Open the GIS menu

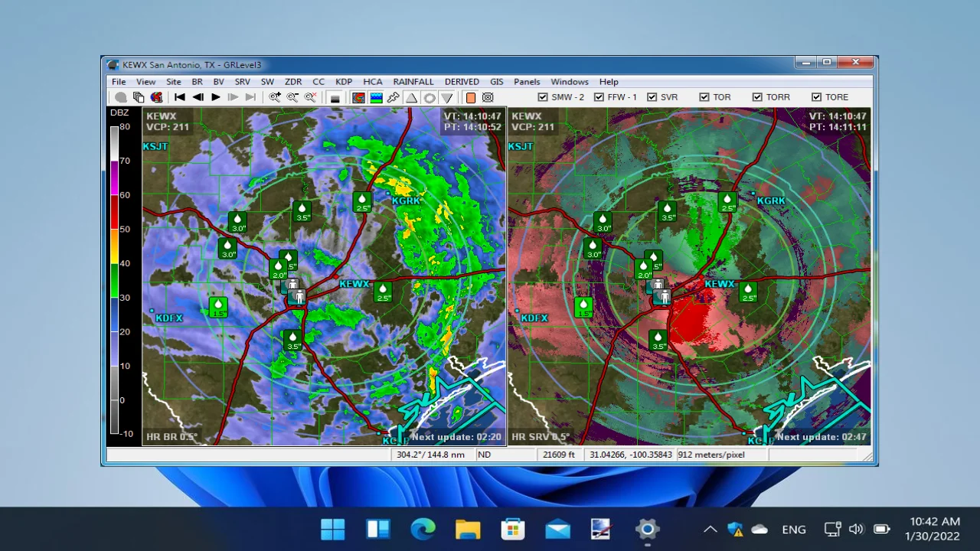pos(497,81)
